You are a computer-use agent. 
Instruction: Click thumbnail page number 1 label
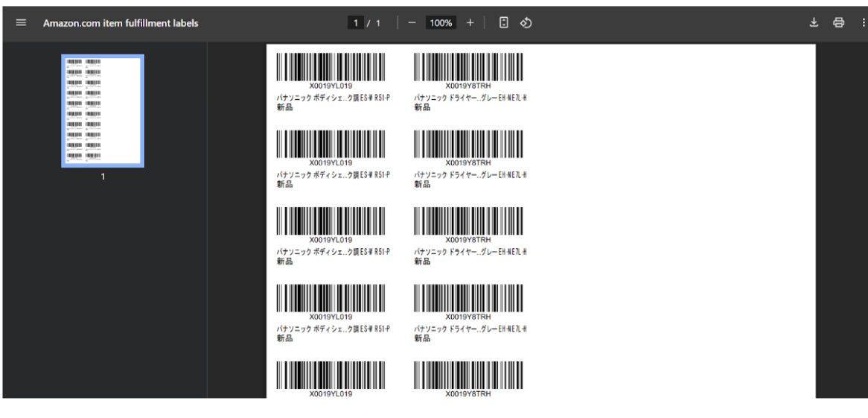click(x=103, y=177)
